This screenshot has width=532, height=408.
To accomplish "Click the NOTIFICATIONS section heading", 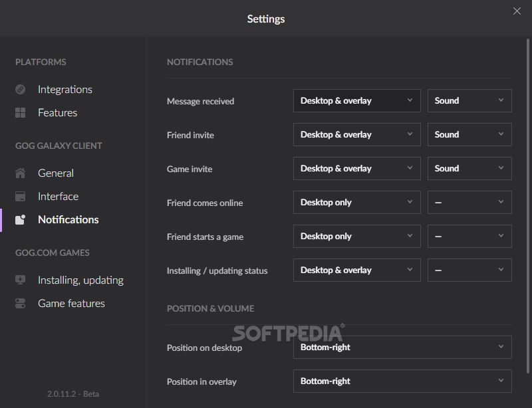I will point(200,62).
